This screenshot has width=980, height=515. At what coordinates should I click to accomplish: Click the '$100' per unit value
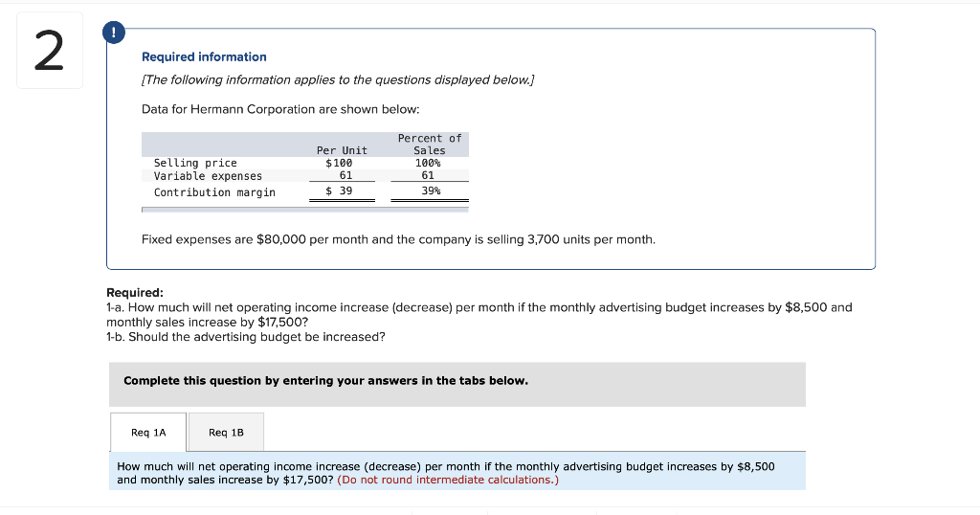(339, 163)
